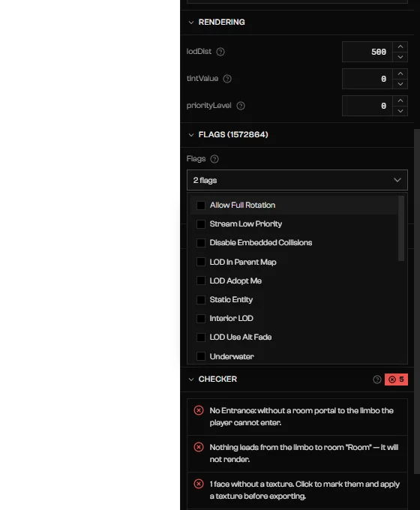Click the lodDist value field showing 500
This screenshot has width=420, height=510.
[367, 52]
